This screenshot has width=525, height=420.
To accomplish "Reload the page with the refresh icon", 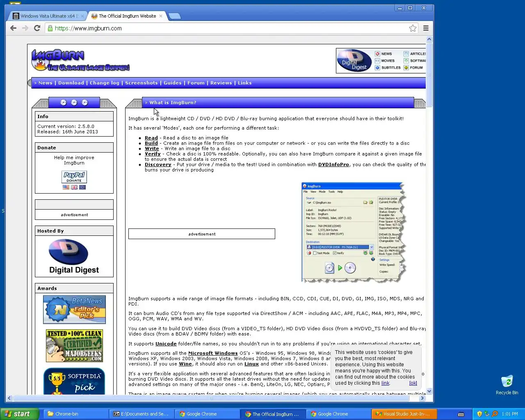I will pyautogui.click(x=37, y=28).
